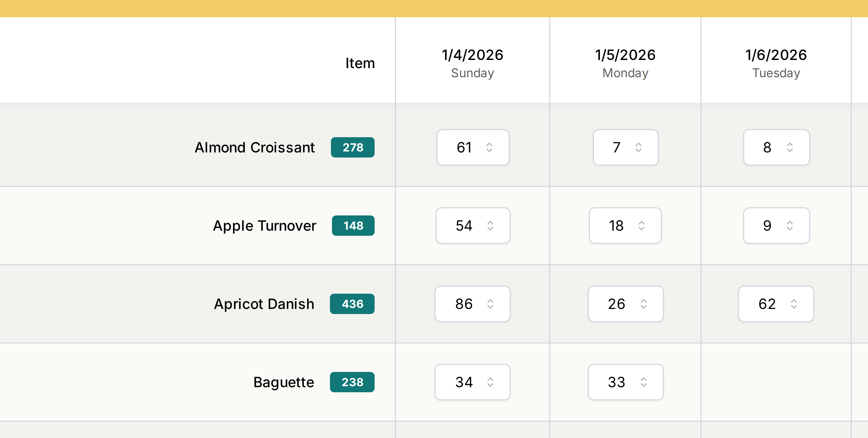Focus Apricot Danish Sunday quantity field showing 86
868x438 pixels.
[464, 304]
